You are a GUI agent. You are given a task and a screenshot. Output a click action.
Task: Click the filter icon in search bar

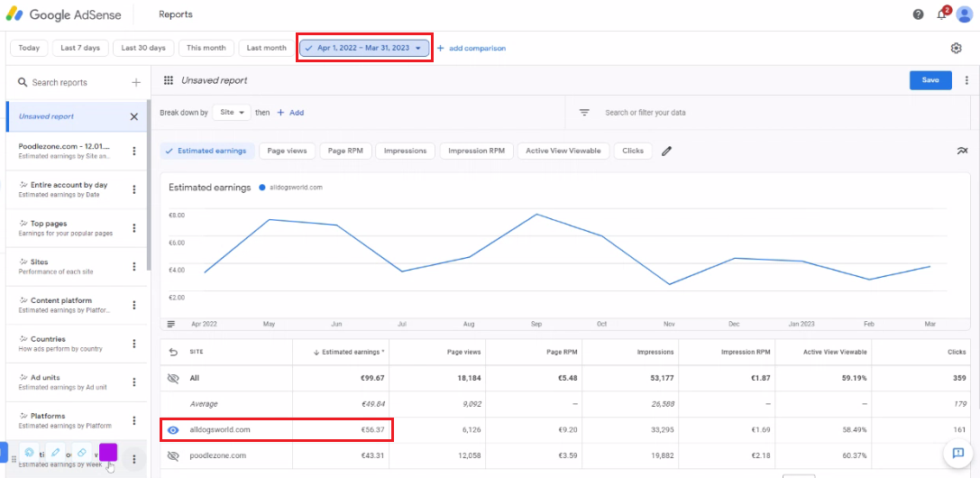584,113
